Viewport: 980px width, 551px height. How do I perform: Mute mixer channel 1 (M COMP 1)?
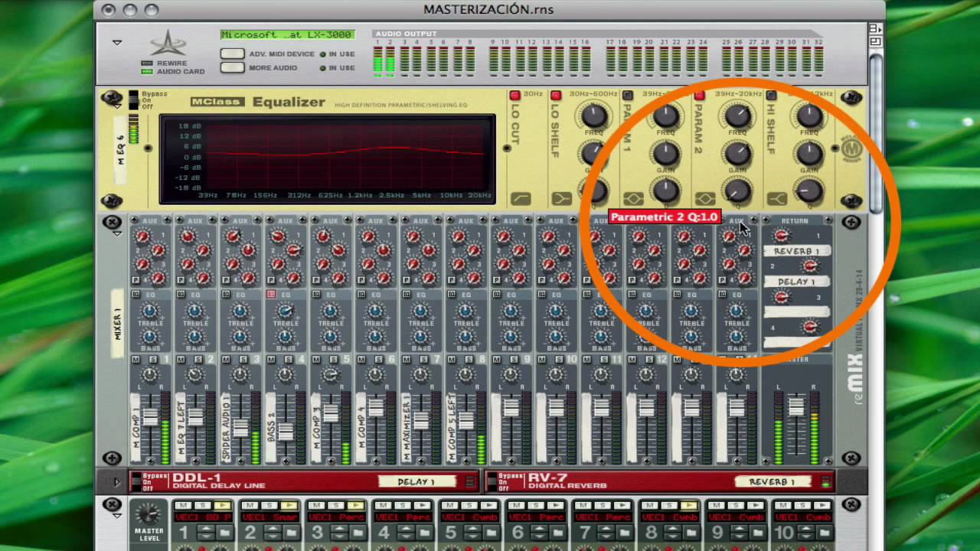(136, 359)
